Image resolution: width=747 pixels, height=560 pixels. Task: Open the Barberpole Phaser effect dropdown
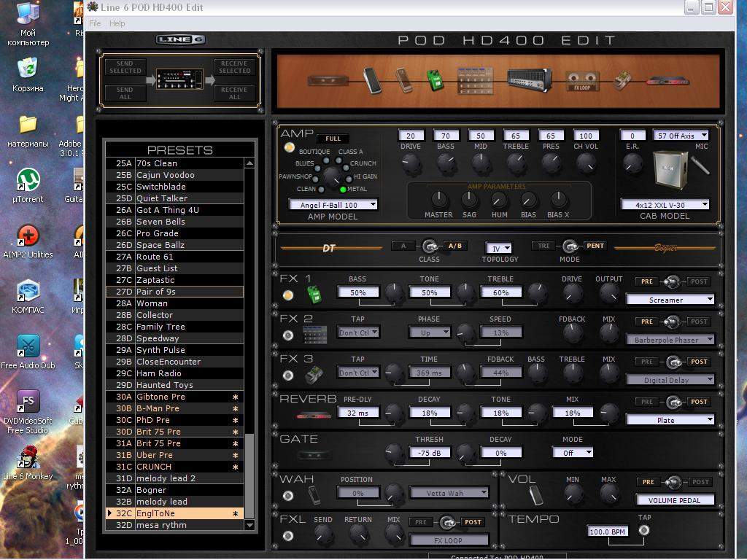click(670, 340)
